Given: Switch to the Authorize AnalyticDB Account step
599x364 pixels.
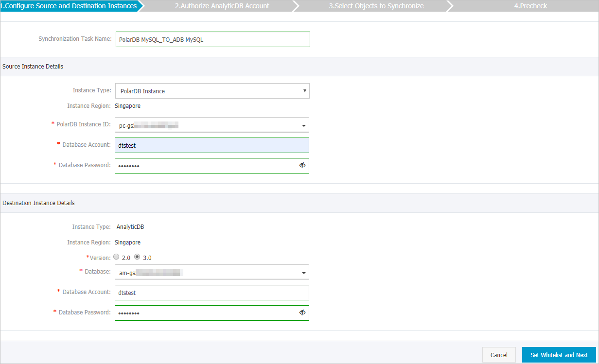Looking at the screenshot, I should coord(222,6).
